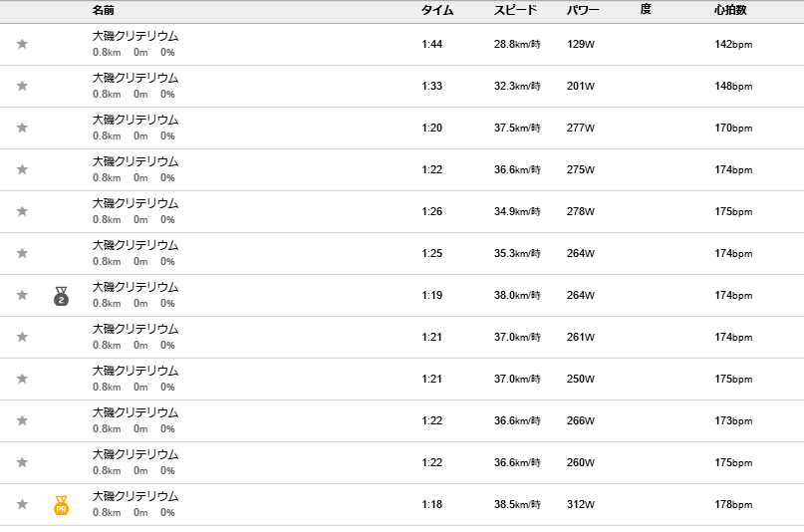Open the 大磯クリテリウム segment with 129W power

(x=135, y=36)
